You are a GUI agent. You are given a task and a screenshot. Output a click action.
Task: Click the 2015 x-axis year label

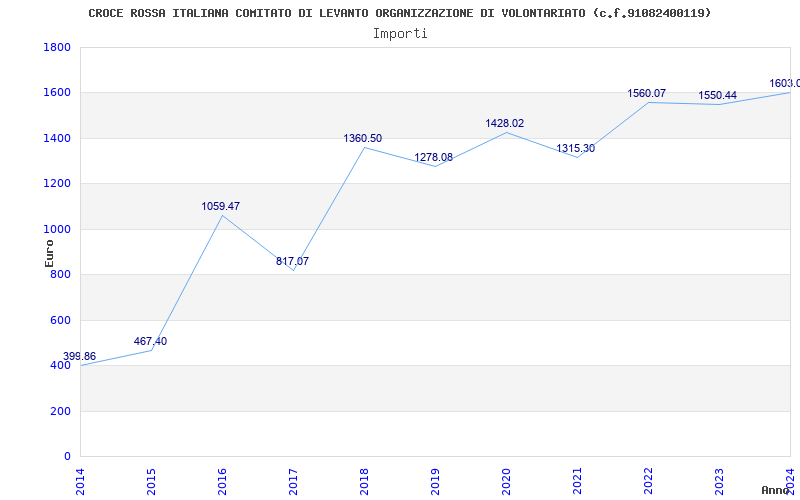(x=151, y=480)
